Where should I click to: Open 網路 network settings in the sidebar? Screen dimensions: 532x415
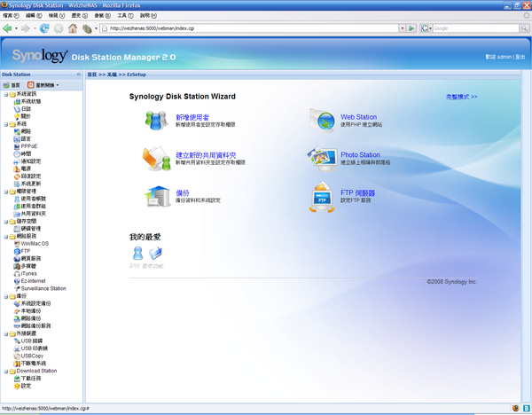[x=22, y=131]
